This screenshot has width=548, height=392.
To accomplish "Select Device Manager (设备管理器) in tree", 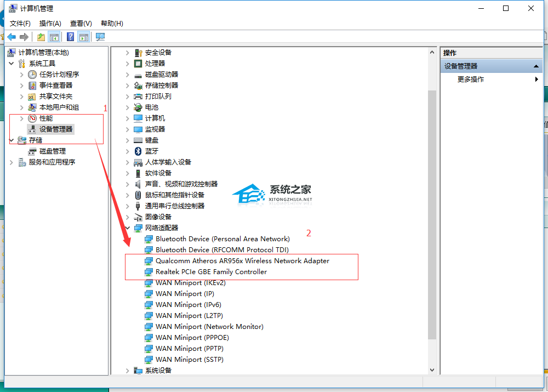I will click(56, 129).
